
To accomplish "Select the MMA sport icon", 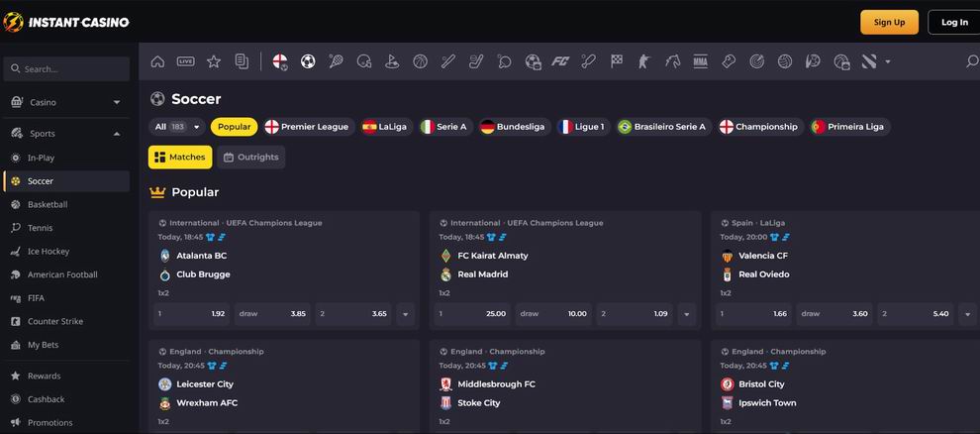I will pyautogui.click(x=700, y=61).
